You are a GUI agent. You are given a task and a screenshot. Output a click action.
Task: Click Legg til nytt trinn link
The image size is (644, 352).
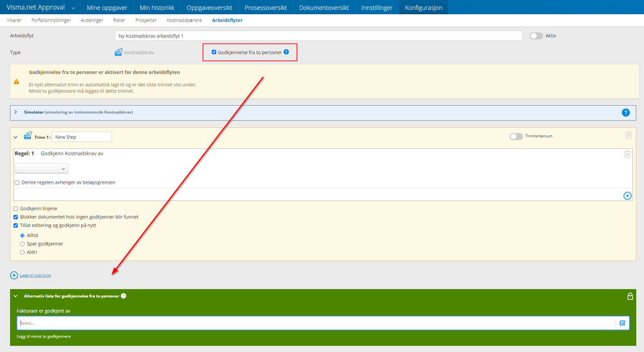click(x=35, y=275)
